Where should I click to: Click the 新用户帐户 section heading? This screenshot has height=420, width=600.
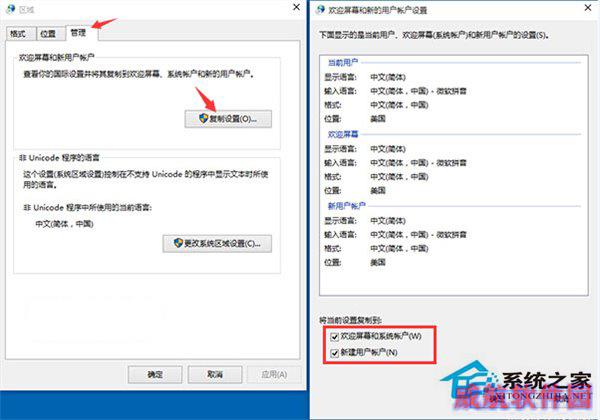347,206
